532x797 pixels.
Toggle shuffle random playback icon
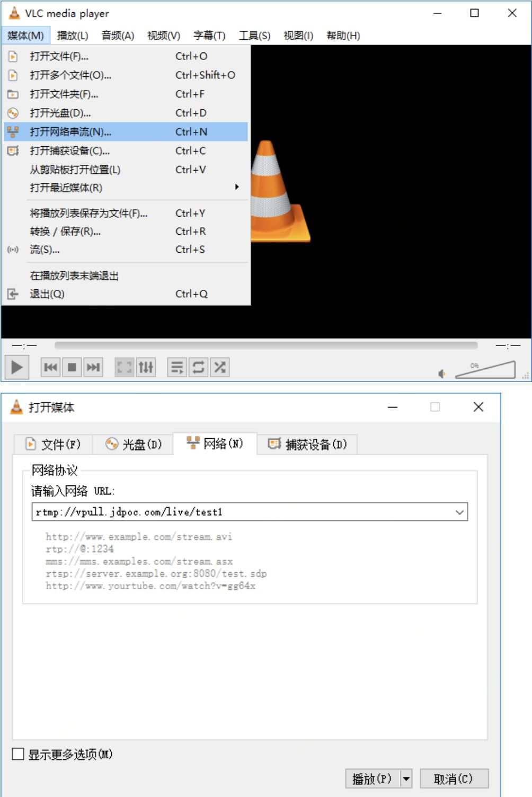pos(220,367)
